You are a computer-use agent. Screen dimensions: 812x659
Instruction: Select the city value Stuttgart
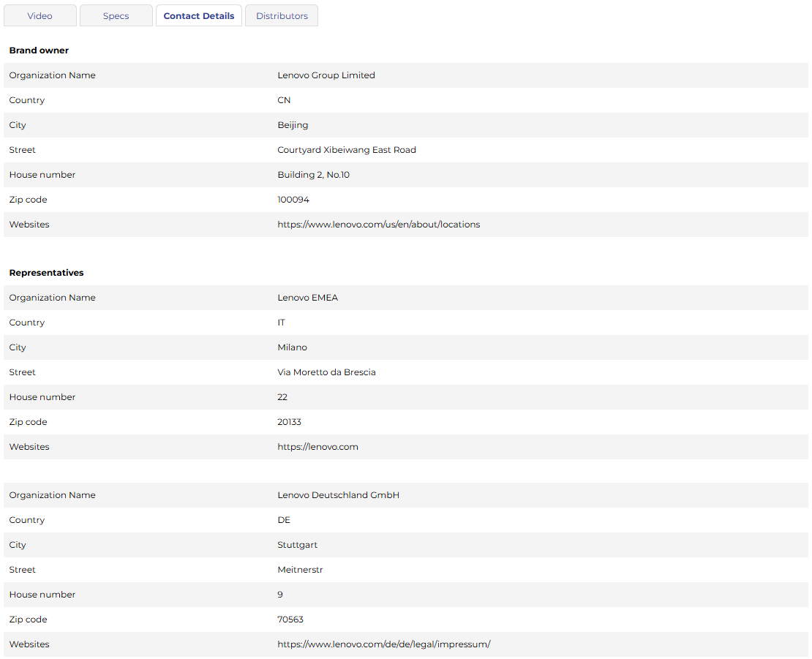click(297, 545)
